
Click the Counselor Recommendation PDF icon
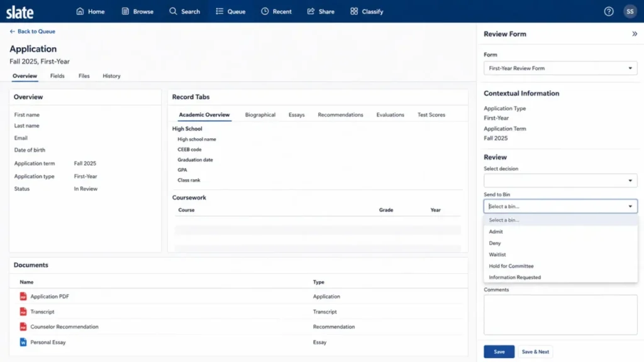point(23,327)
